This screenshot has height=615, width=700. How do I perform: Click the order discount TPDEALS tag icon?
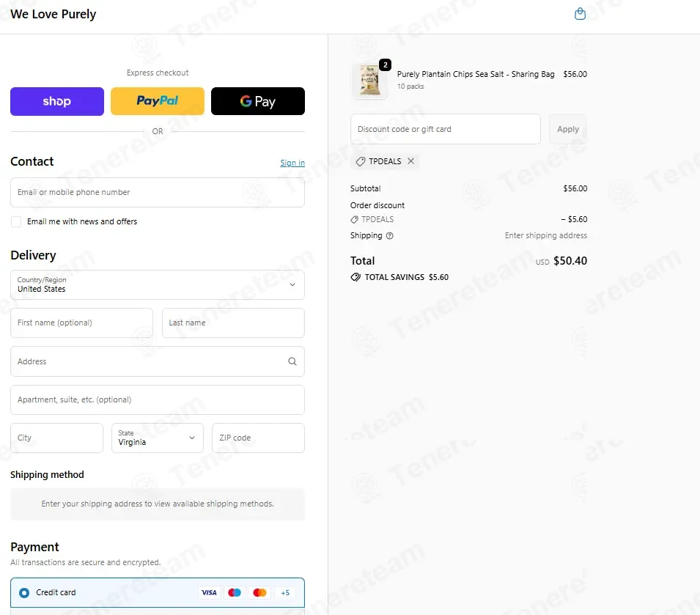[354, 220]
